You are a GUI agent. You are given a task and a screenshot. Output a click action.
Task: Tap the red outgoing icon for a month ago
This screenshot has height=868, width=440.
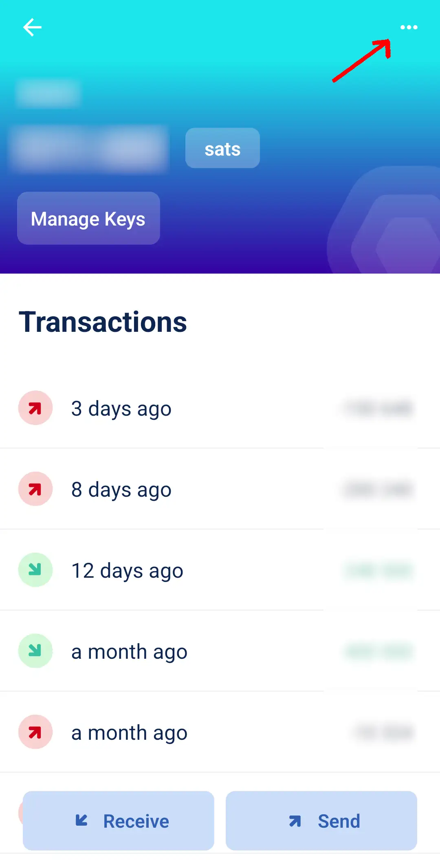35,732
